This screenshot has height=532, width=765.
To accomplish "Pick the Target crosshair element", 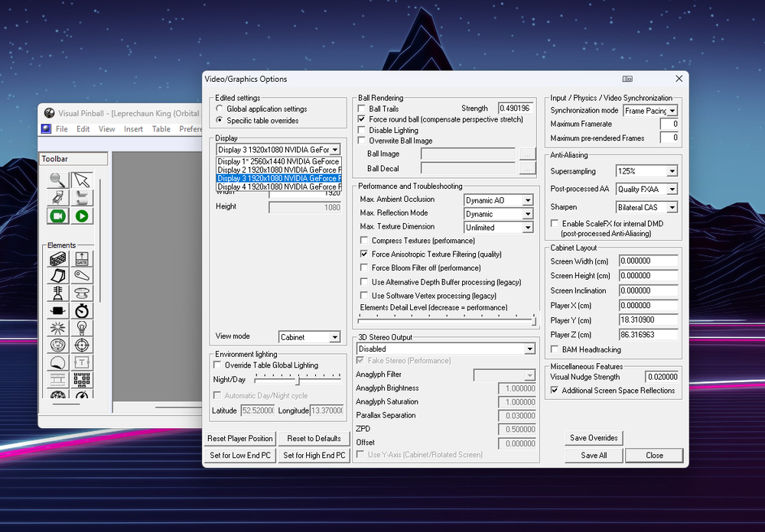I will pyautogui.click(x=82, y=345).
